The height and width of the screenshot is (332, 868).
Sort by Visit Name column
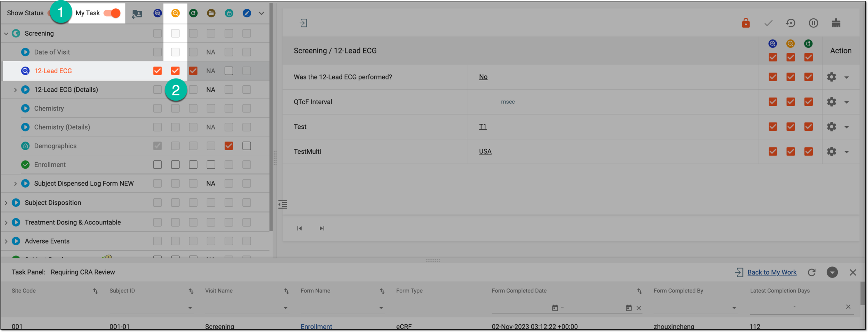[x=286, y=291]
